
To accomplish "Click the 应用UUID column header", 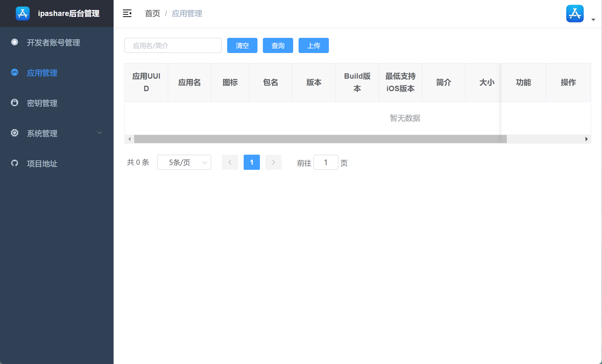I will (x=146, y=82).
